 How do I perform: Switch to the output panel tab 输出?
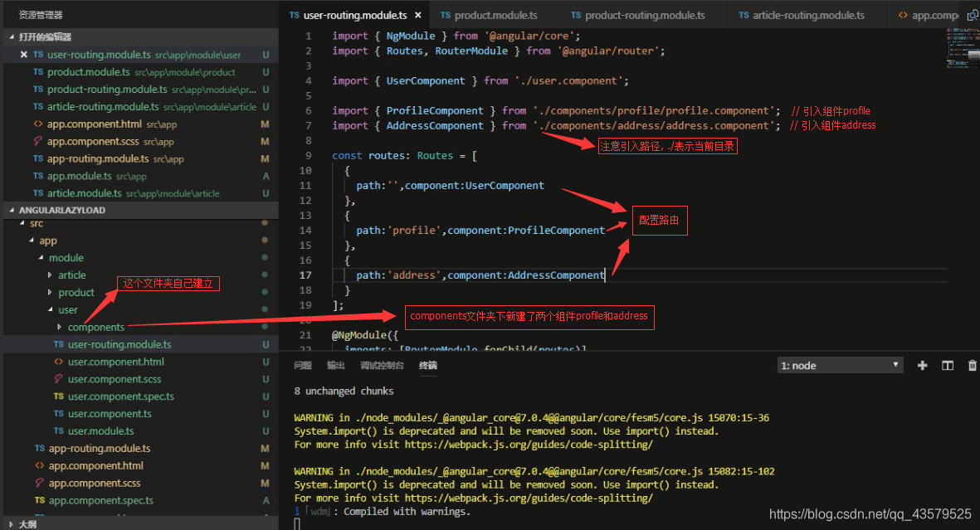(x=335, y=366)
